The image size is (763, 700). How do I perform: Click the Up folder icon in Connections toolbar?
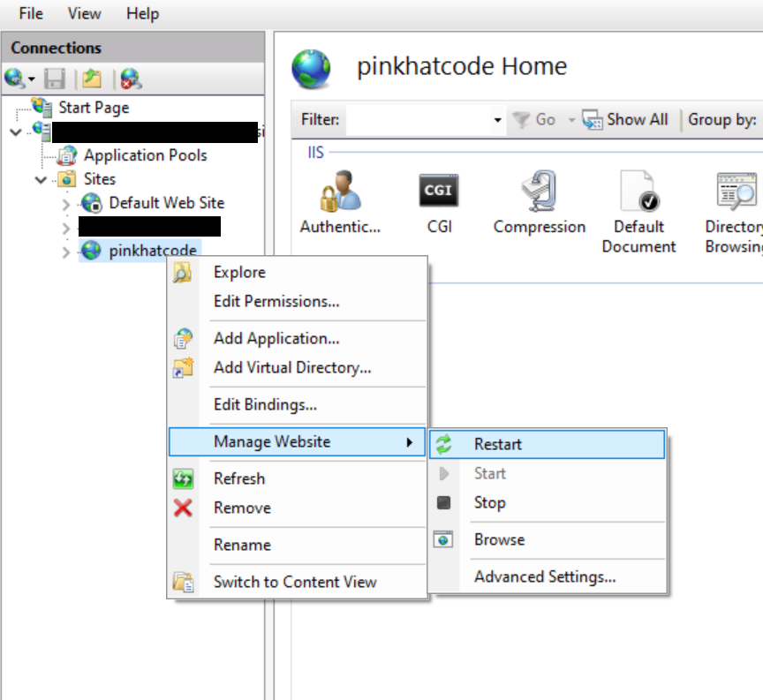[x=92, y=79]
